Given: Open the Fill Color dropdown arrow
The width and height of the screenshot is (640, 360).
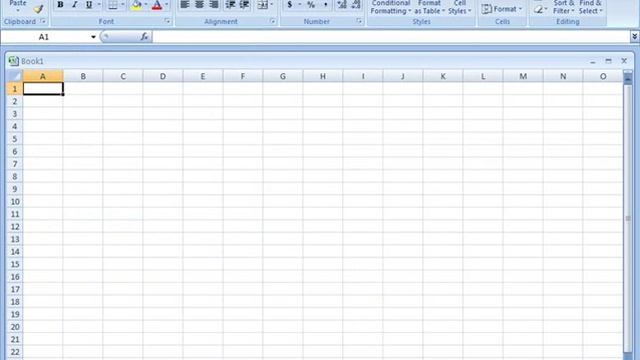Looking at the screenshot, I should [146, 5].
